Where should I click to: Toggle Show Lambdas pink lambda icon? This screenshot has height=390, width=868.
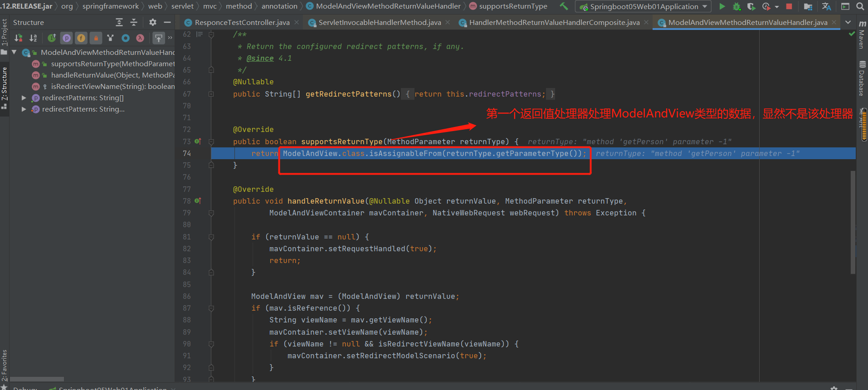click(140, 38)
